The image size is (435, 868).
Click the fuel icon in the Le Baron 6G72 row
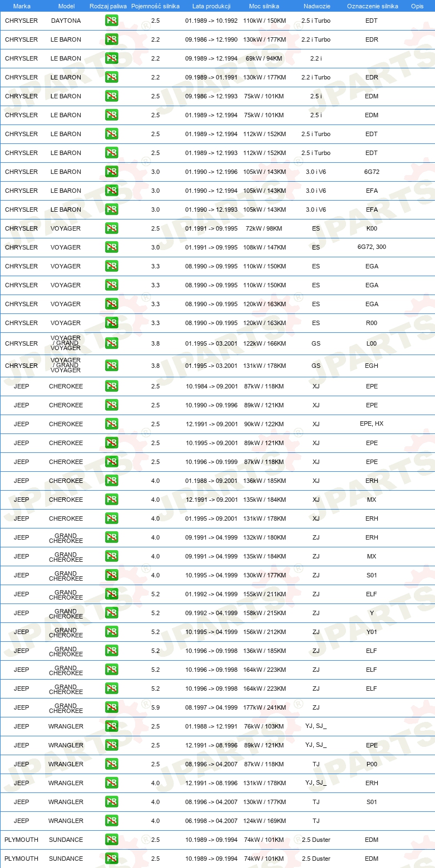(111, 172)
